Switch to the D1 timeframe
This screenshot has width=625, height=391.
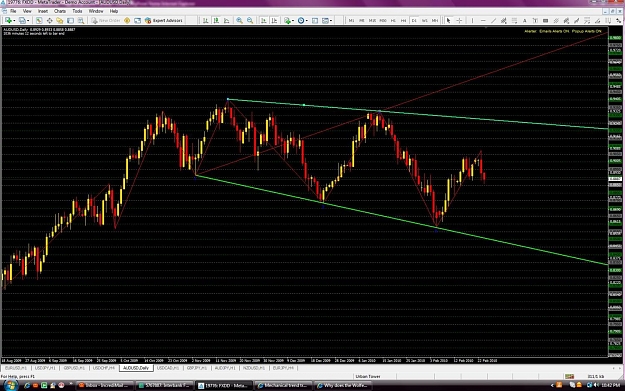tap(414, 20)
